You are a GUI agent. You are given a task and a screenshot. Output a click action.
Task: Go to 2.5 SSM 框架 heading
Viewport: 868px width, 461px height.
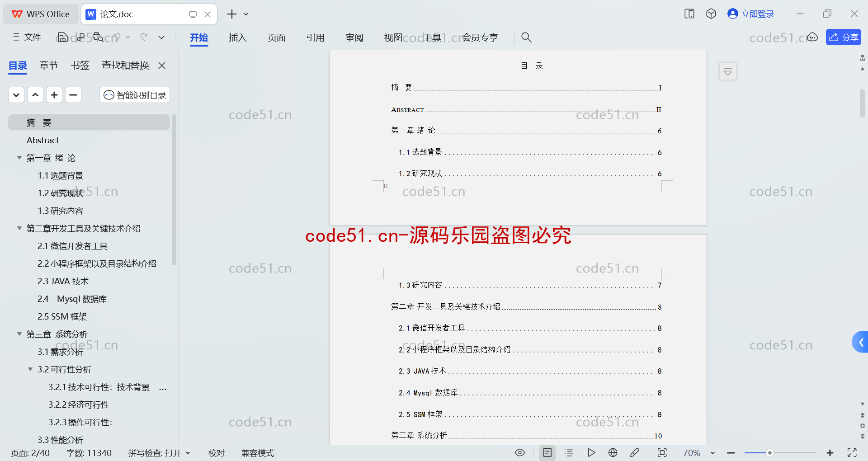62,316
